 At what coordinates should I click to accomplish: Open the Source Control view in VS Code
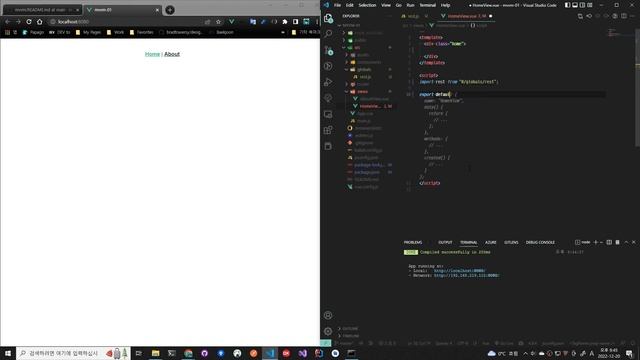pos(328,50)
